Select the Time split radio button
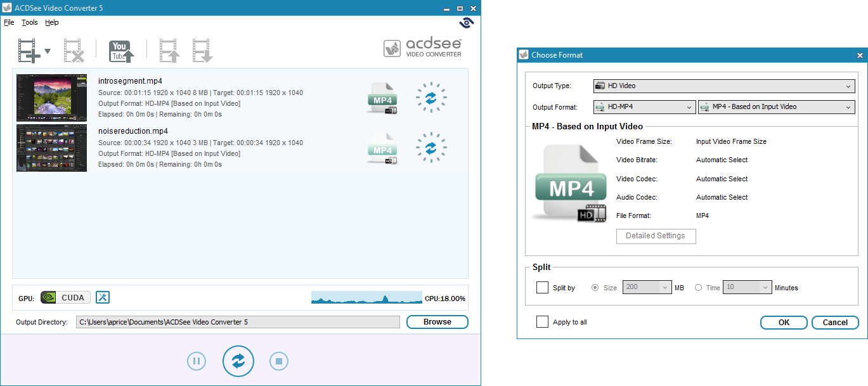 699,288
